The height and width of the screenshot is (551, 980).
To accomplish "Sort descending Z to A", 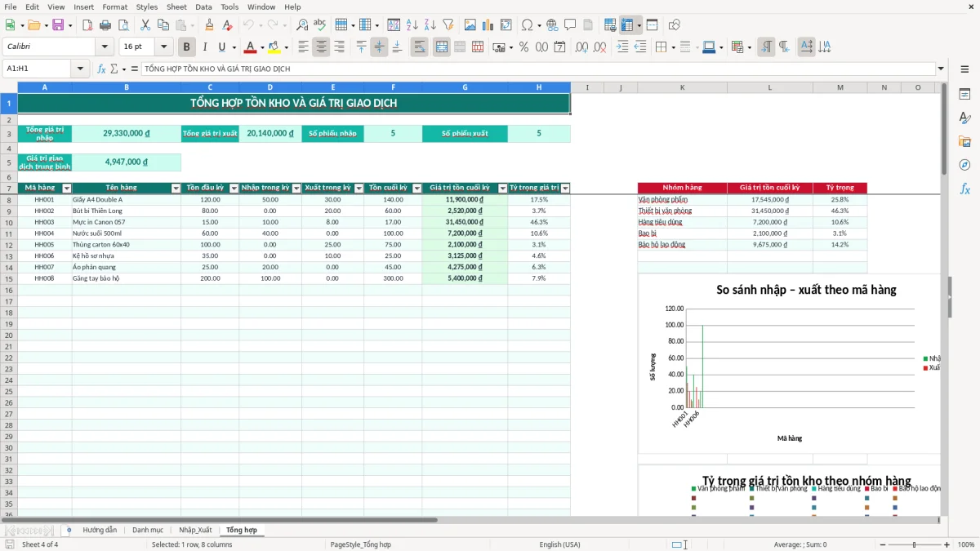I will [x=430, y=25].
